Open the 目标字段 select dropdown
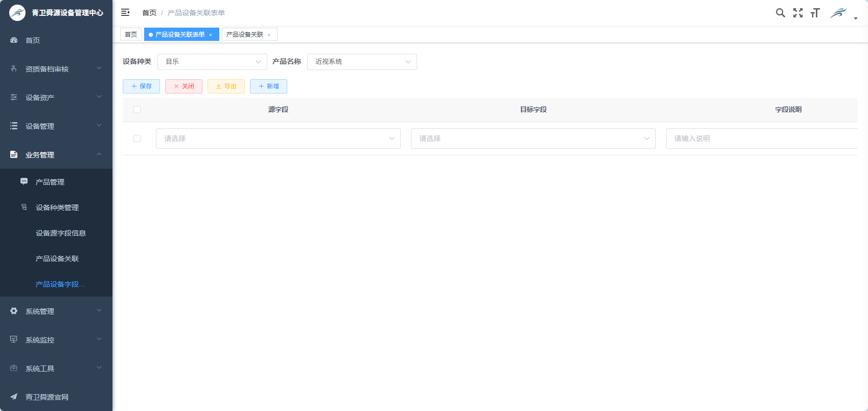The image size is (868, 411). coord(533,139)
